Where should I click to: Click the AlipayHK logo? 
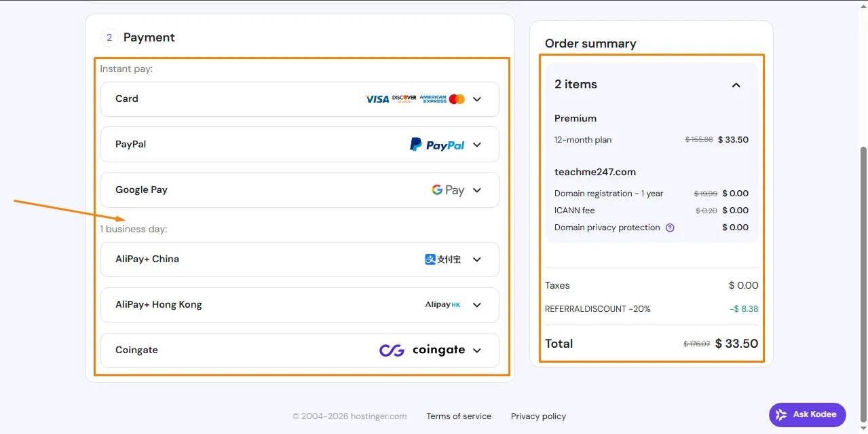(x=442, y=304)
